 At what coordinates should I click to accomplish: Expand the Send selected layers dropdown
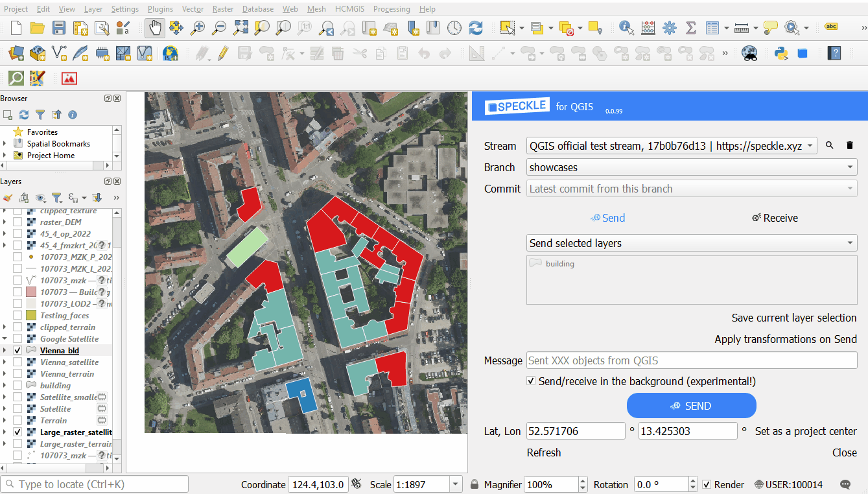tap(692, 243)
